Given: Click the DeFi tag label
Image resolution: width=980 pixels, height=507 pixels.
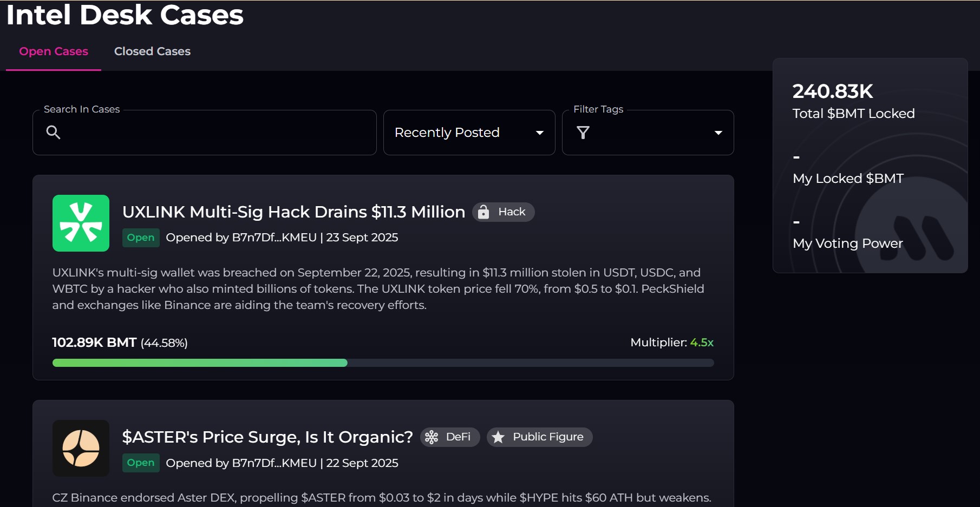Looking at the screenshot, I should point(458,437).
